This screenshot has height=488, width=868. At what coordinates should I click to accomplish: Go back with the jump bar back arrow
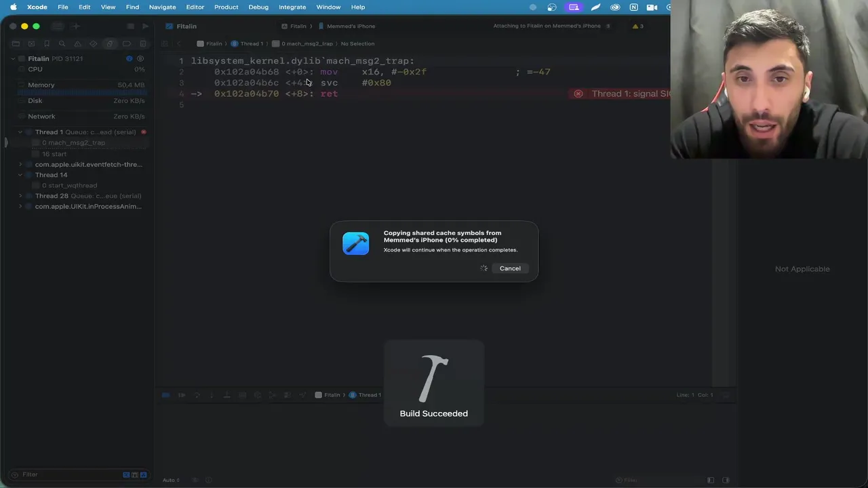(179, 43)
